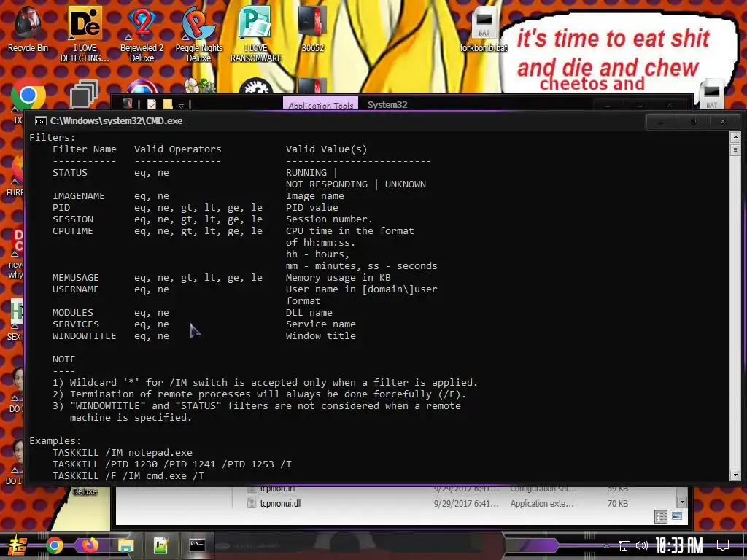This screenshot has width=747, height=560.
Task: Open the 30652 desktop file icon
Action: [312, 28]
